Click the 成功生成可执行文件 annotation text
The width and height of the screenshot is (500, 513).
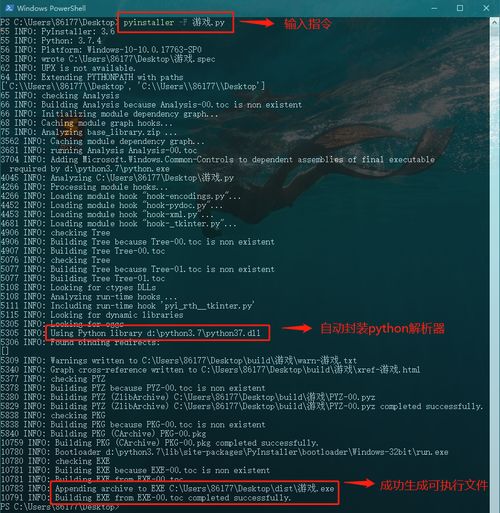point(434,486)
